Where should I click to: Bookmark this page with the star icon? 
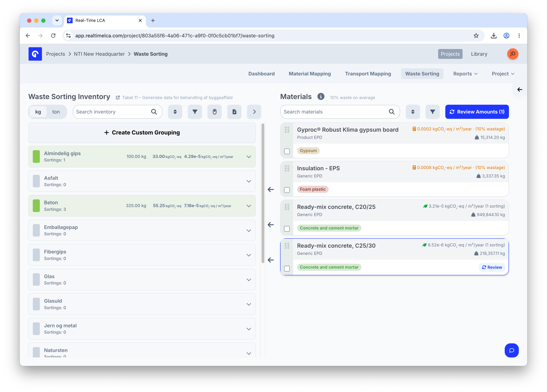pos(476,36)
